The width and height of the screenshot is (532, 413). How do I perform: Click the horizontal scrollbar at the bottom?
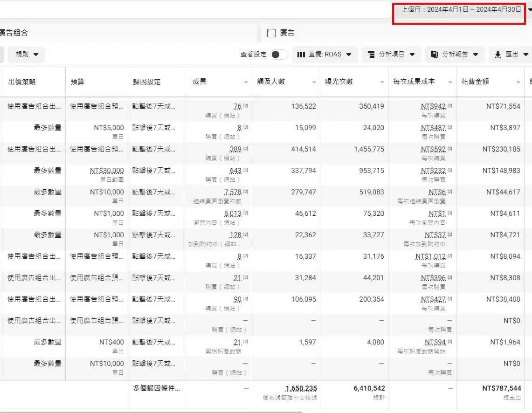click(x=151, y=412)
